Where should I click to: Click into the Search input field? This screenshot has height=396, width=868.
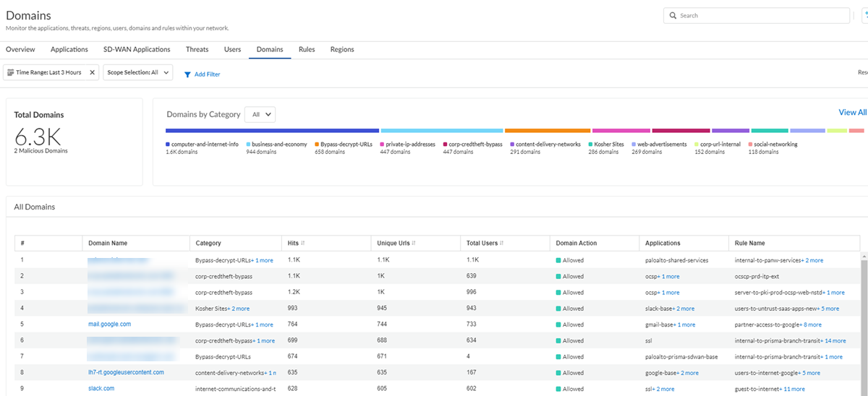pyautogui.click(x=759, y=15)
